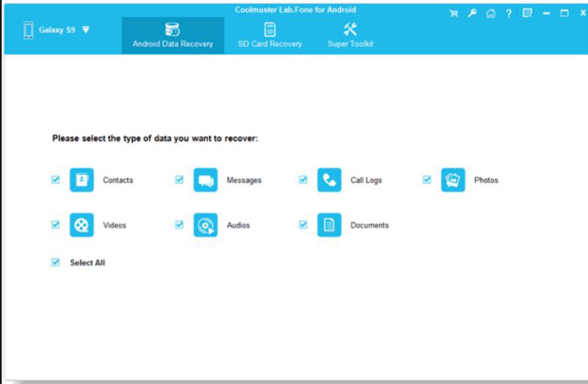
Task: Click the Messages label text
Action: [244, 180]
